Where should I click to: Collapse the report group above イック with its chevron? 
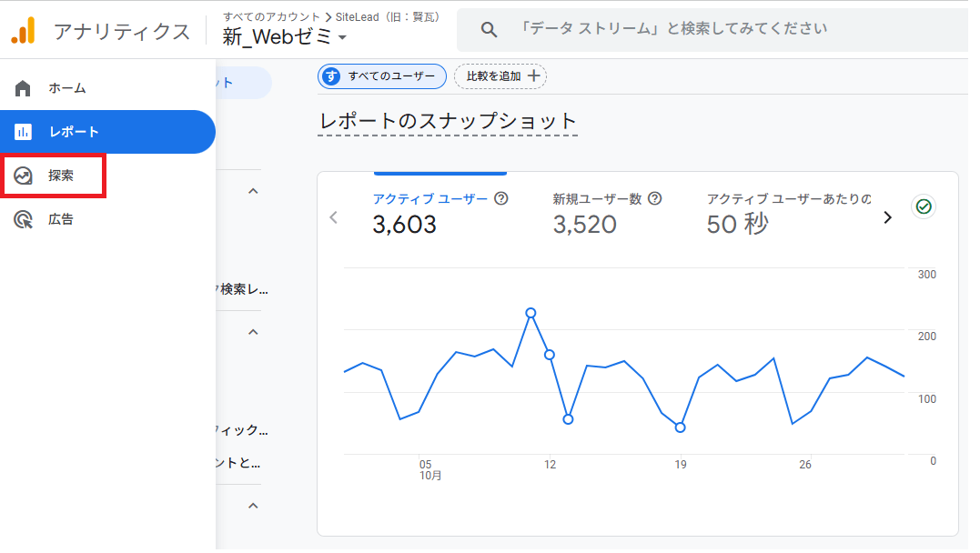[x=252, y=331]
